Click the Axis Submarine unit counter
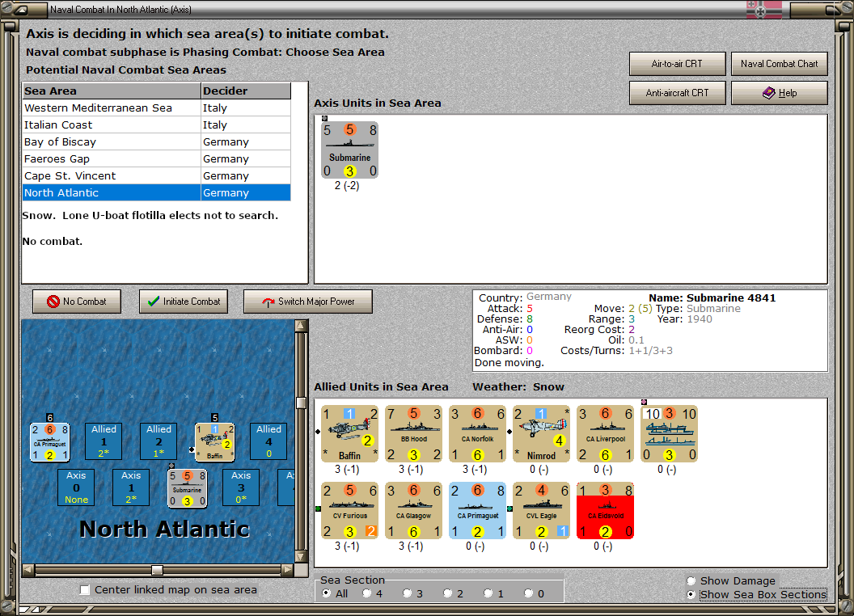The height and width of the screenshot is (616, 854). point(349,150)
